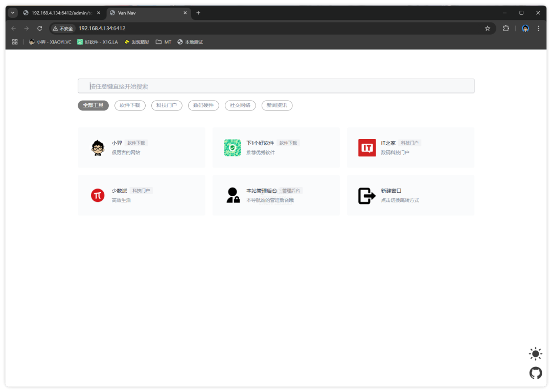Image resolution: width=552 pixels, height=392 pixels.
Task: Filter by 科技门户 category
Action: pyautogui.click(x=167, y=105)
